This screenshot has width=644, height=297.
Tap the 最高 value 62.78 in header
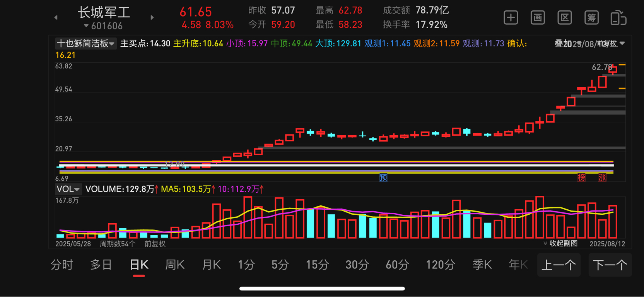point(350,10)
